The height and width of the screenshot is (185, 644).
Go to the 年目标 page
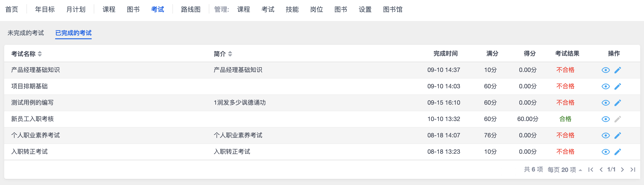[x=45, y=10]
